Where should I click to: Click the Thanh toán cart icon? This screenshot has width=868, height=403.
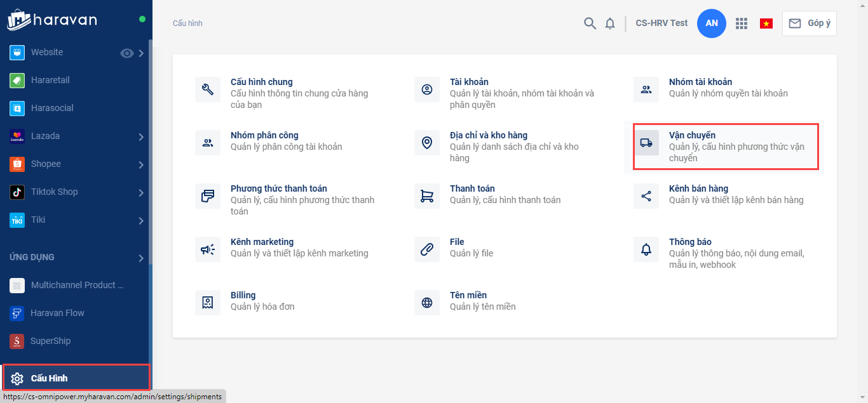(x=427, y=196)
